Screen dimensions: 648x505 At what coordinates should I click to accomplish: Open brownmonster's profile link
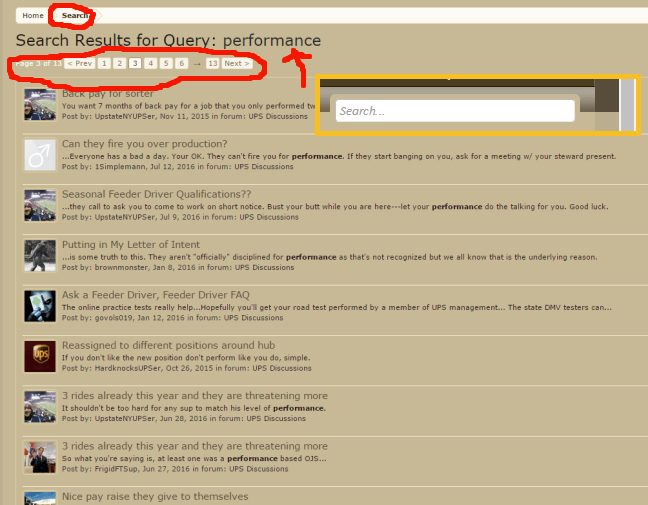pyautogui.click(x=121, y=268)
